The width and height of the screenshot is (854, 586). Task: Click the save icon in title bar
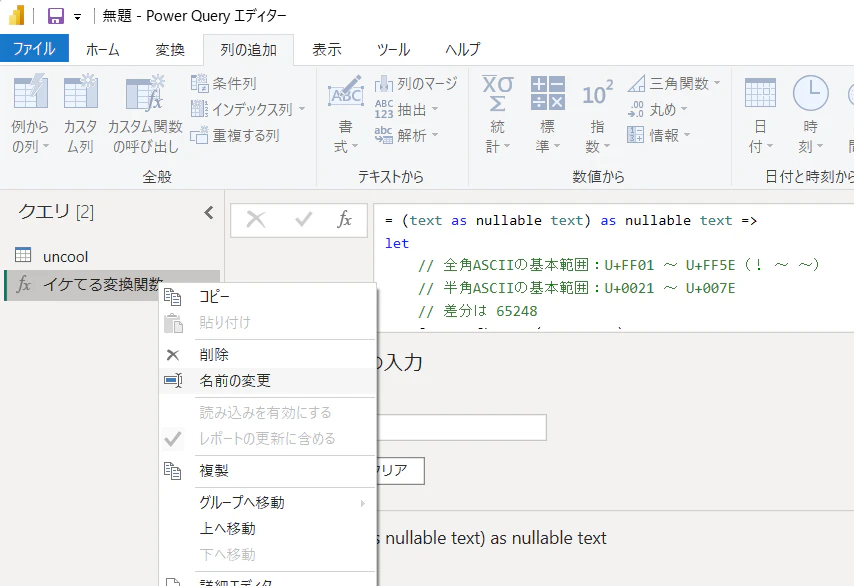(x=56, y=16)
